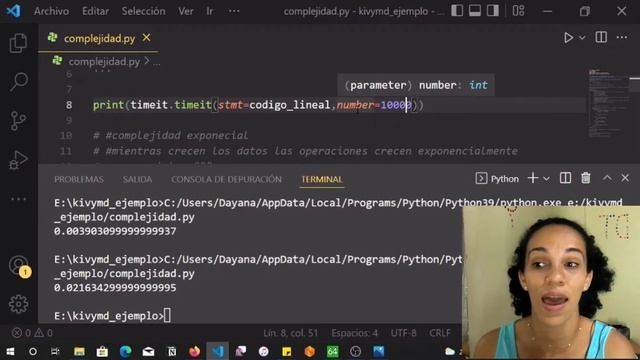The width and height of the screenshot is (640, 360).
Task: Click line number 8 in gutter
Action: [69, 105]
